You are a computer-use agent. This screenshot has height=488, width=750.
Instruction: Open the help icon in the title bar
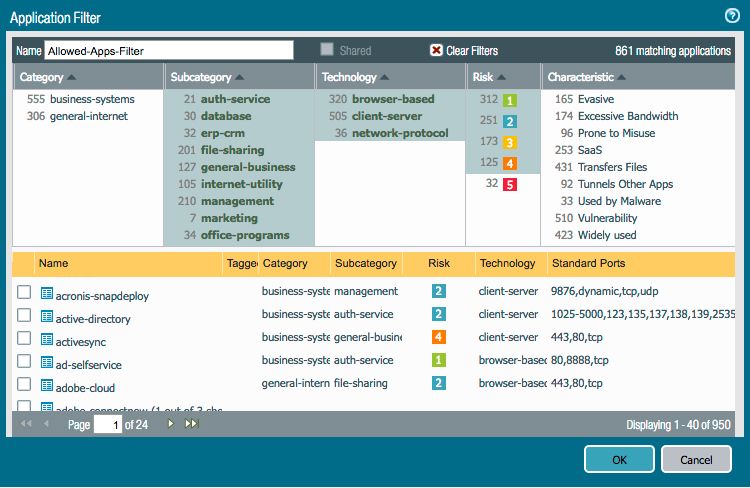point(732,16)
